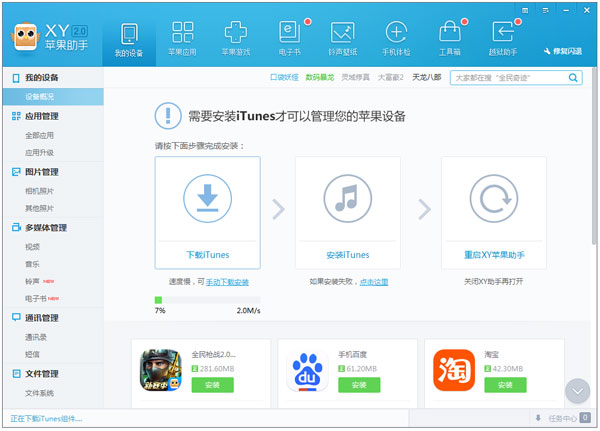Click the 手机百度 paw icon

click(x=307, y=370)
